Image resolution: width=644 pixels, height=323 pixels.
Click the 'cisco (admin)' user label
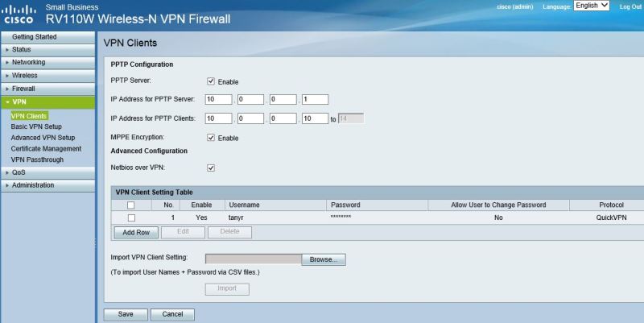click(514, 7)
